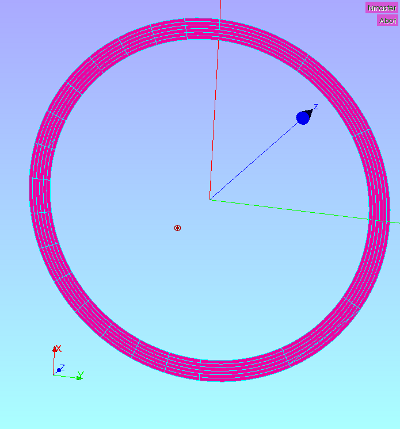Click the blue Z dot in triad
The image size is (400, 429).
[59, 370]
